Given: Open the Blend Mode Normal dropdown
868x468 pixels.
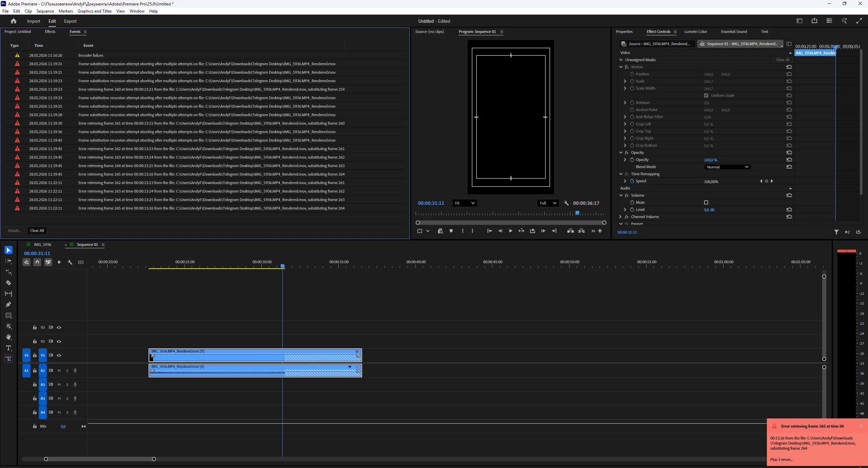Looking at the screenshot, I should coord(727,167).
